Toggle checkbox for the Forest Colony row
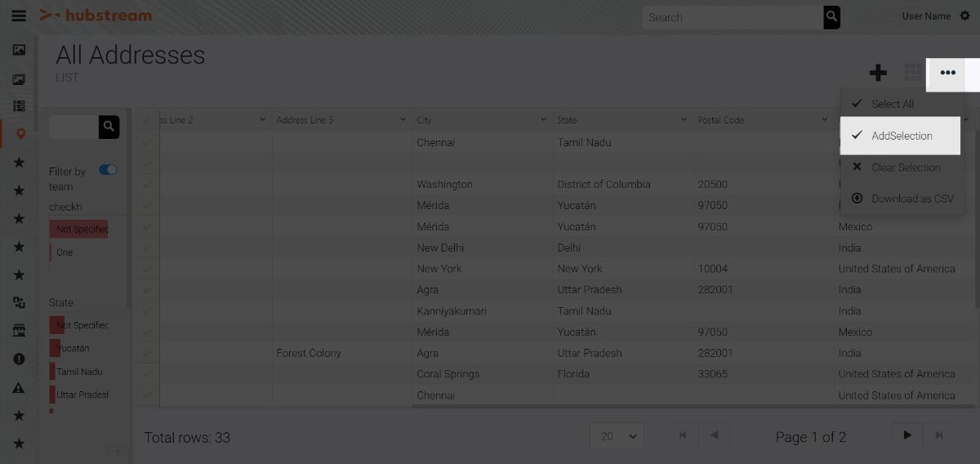The height and width of the screenshot is (464, 980). pyautogui.click(x=146, y=354)
